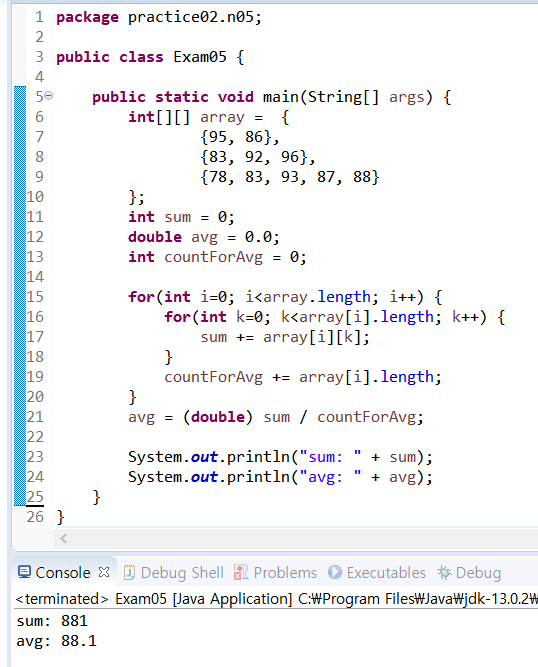Click 'countForAvg += array[i].length;' statement
The image size is (538, 667).
[x=303, y=377]
